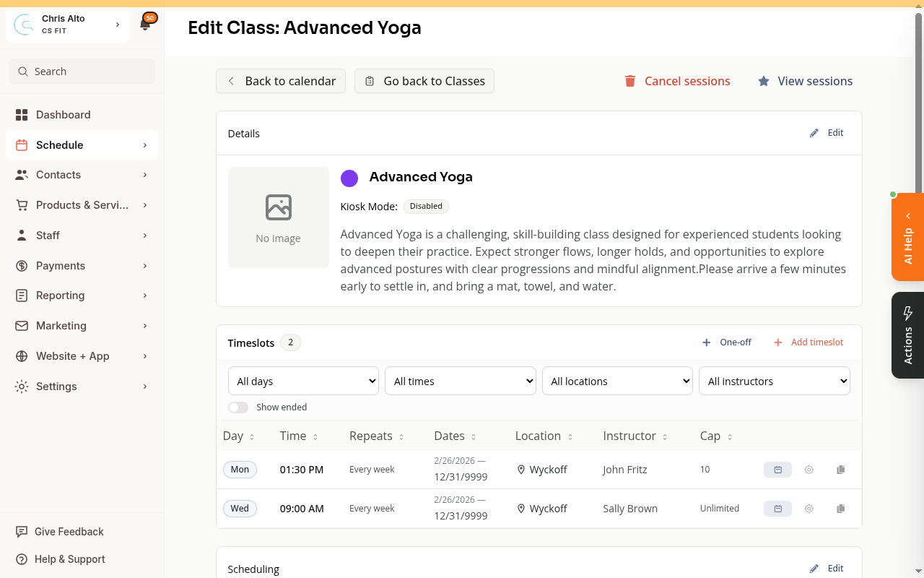Click the red trash Cancel sessions icon
The image size is (924, 578).
630,81
